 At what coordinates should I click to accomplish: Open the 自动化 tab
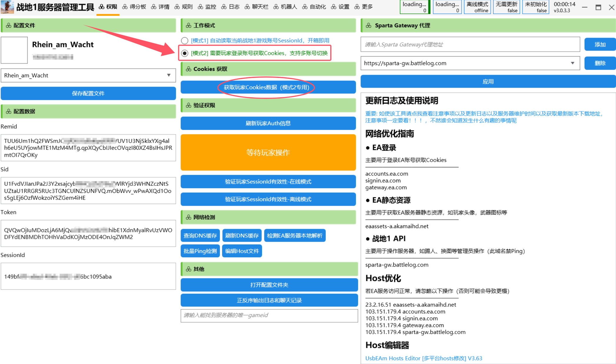[x=314, y=7]
